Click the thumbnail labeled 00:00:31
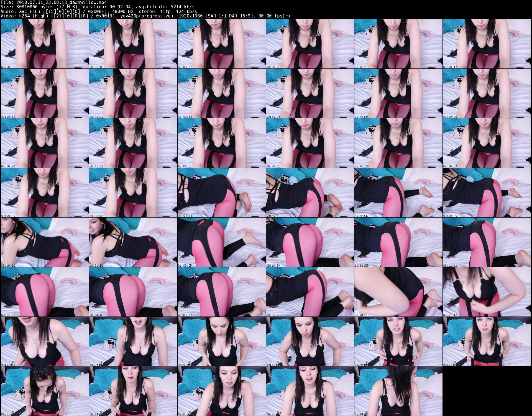Image resolution: width=532 pixels, height=416 pixels. pyautogui.click(x=221, y=143)
